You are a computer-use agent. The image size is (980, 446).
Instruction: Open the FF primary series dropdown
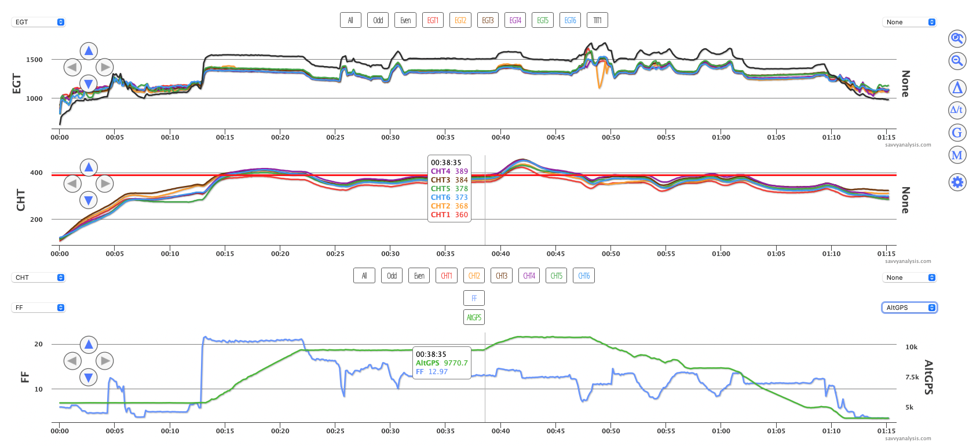38,308
